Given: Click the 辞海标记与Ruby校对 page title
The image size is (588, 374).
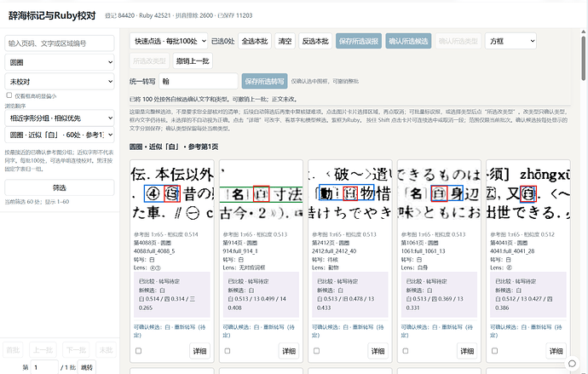Looking at the screenshot, I should (x=52, y=15).
